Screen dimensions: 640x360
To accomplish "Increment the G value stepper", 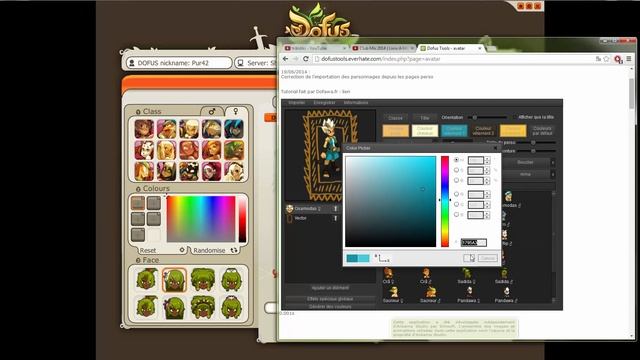I will point(487,203).
